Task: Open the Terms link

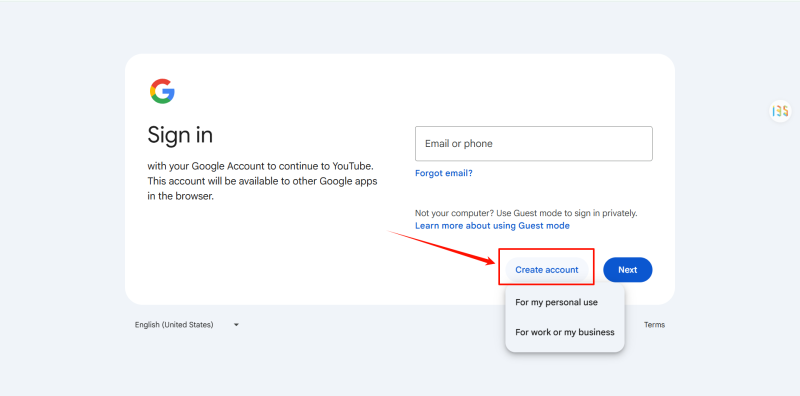Action: [654, 325]
